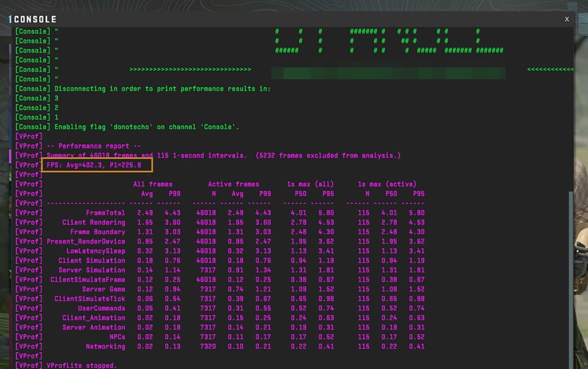Click LowLatencySleep All-frames P99 value 3.13
Screen dimensions: 588x369
coord(173,251)
